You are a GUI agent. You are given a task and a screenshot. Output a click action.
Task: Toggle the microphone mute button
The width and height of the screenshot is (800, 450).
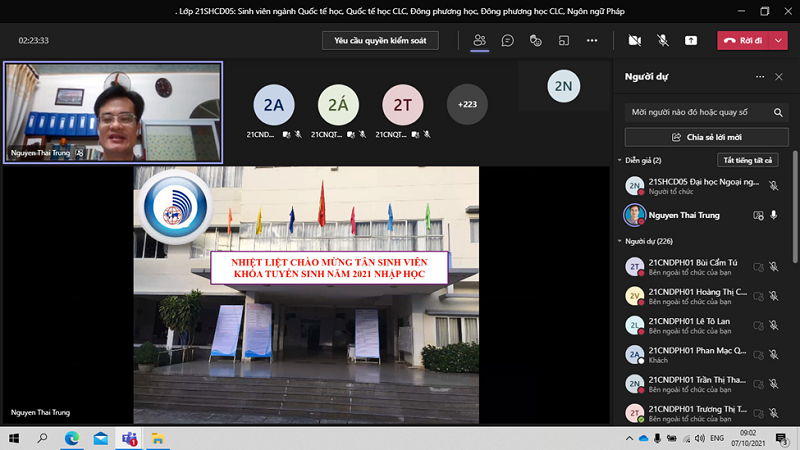click(662, 40)
